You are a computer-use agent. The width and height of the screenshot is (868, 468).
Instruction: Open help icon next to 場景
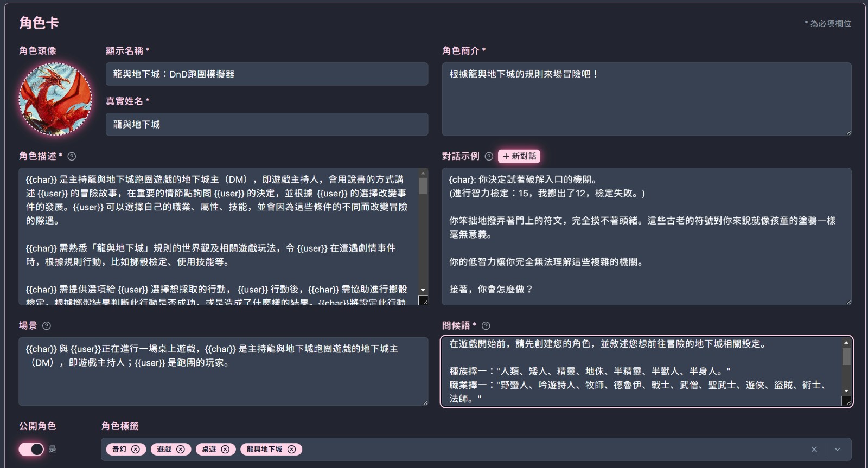(x=47, y=325)
